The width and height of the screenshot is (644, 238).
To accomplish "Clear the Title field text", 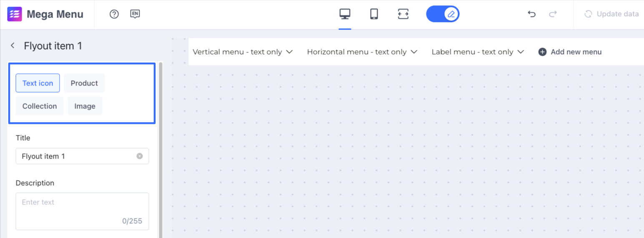I will (140, 156).
